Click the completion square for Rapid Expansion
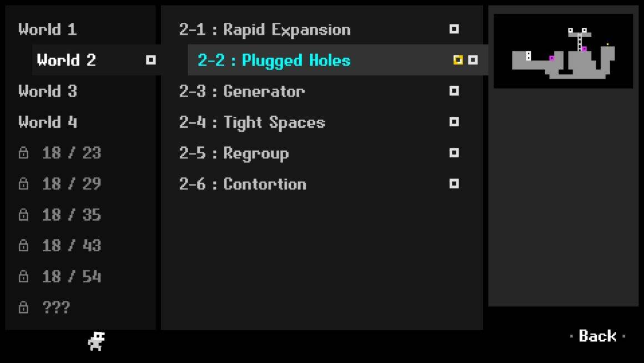This screenshot has height=363, width=644. tap(454, 29)
